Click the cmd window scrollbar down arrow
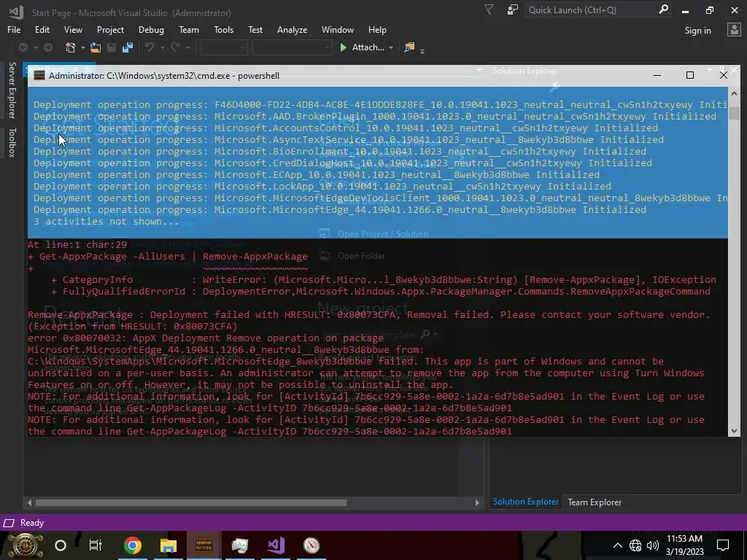 (734, 430)
